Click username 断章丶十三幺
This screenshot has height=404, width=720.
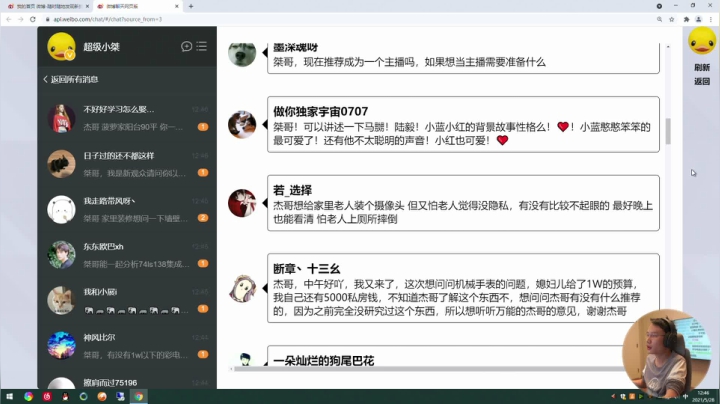(x=307, y=269)
